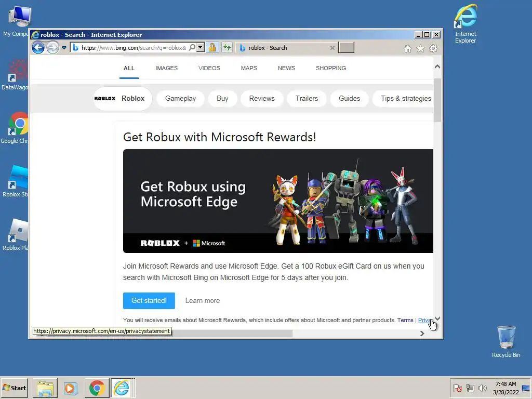Open the Privacy link
This screenshot has height=399, width=532.
[x=425, y=320]
